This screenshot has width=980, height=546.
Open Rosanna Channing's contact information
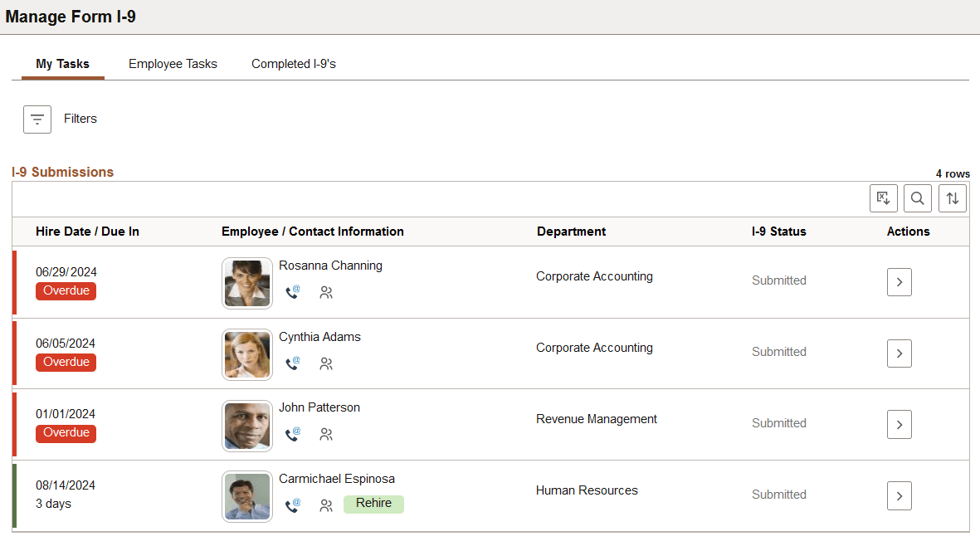tap(292, 293)
